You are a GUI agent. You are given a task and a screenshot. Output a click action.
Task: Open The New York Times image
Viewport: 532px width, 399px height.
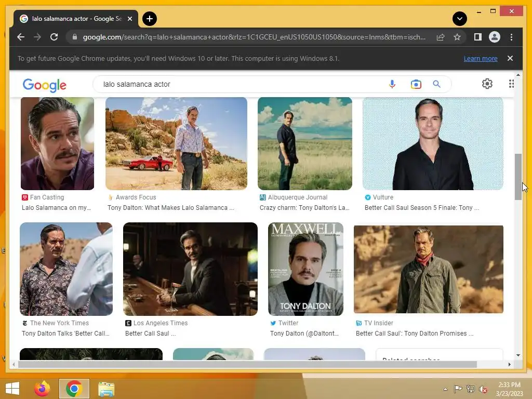coord(66,269)
